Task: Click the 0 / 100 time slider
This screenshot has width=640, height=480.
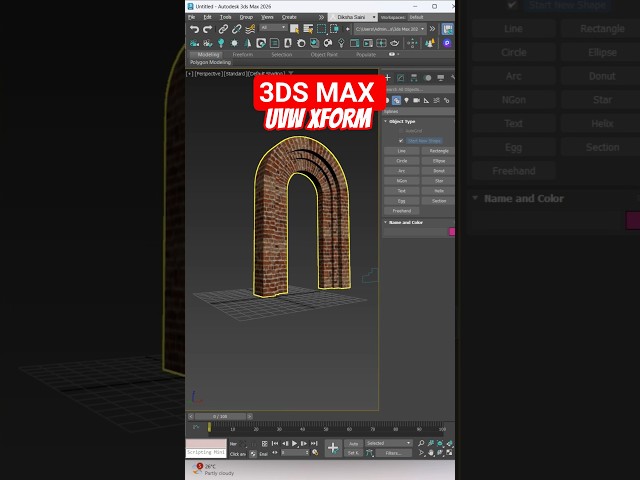Action: pos(220,417)
